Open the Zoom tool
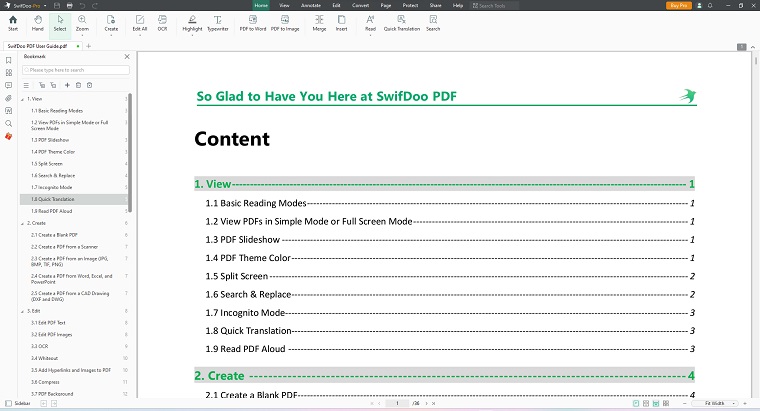Image resolution: width=760 pixels, height=411 pixels. [x=82, y=23]
